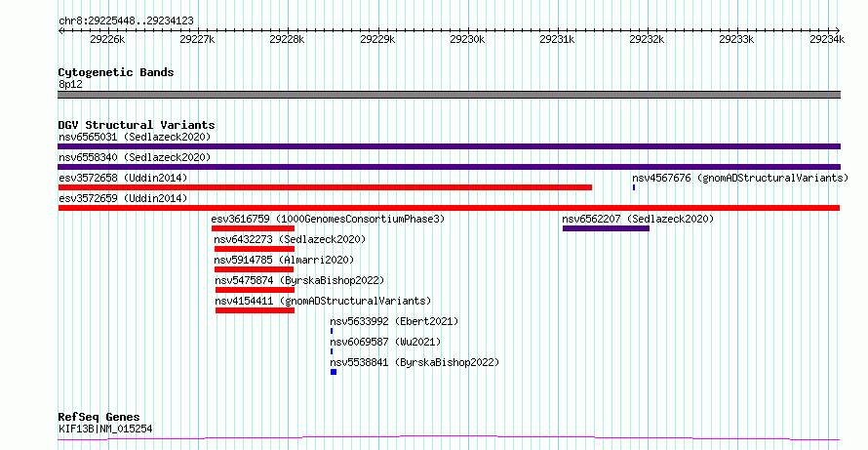Click the DGV Structural Variants track heading

(137, 125)
